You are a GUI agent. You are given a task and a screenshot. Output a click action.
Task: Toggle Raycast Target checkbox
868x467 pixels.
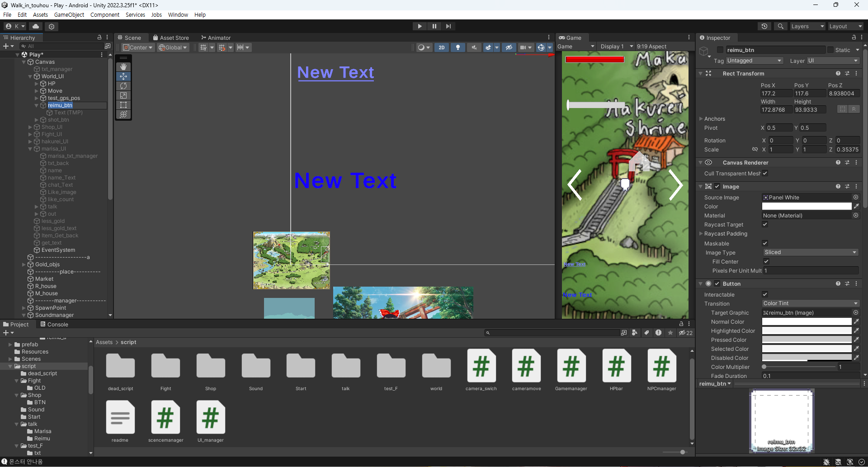tap(765, 224)
